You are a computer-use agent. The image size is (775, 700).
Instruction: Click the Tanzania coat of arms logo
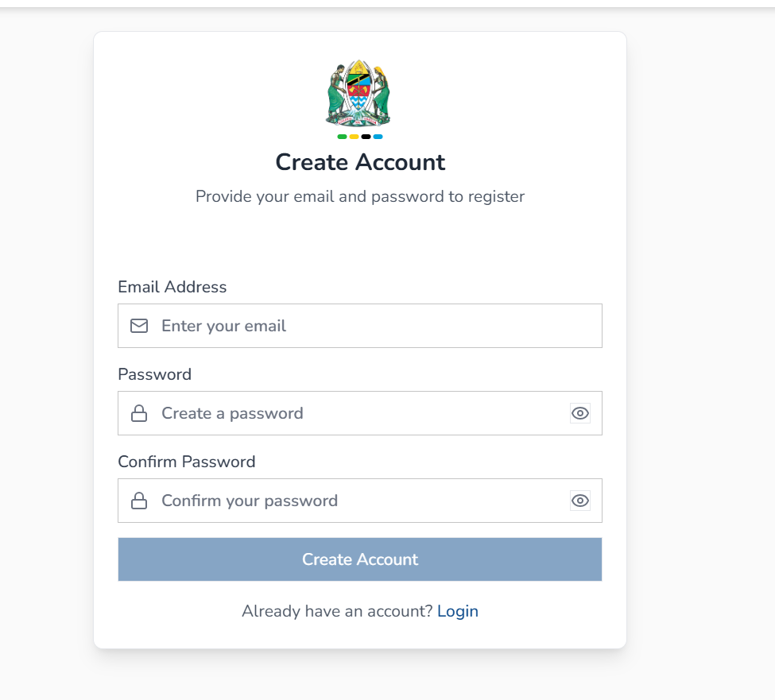click(358, 93)
